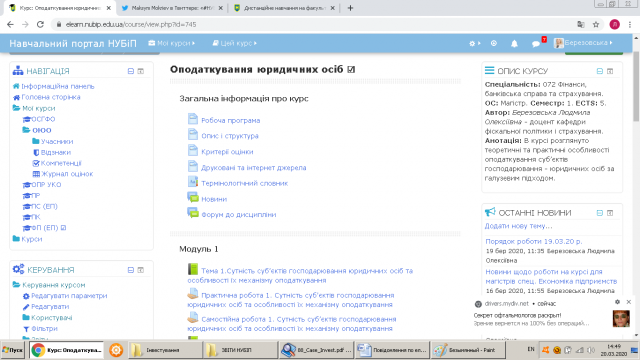Dock the Навігація block
Viewport: 640px width, 360px height.
click(x=141, y=71)
